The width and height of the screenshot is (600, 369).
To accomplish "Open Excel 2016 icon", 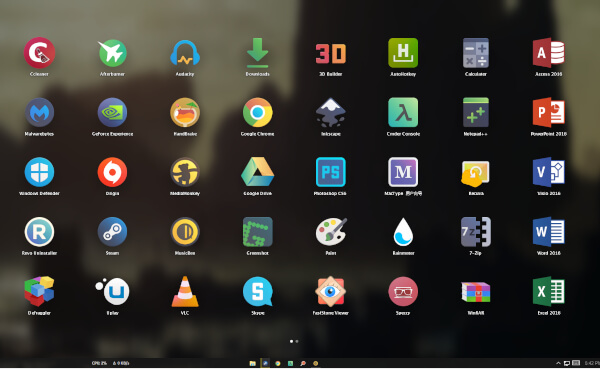I will 548,291.
